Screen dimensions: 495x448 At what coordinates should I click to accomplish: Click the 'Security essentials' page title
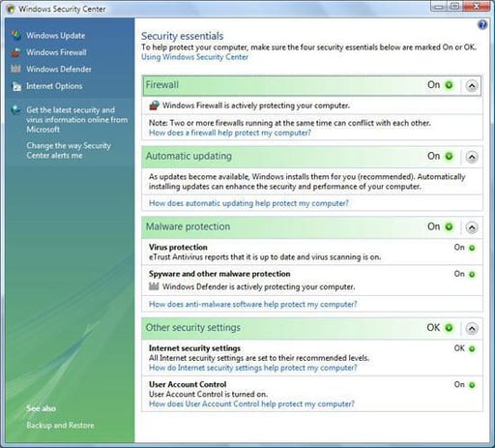pos(183,36)
